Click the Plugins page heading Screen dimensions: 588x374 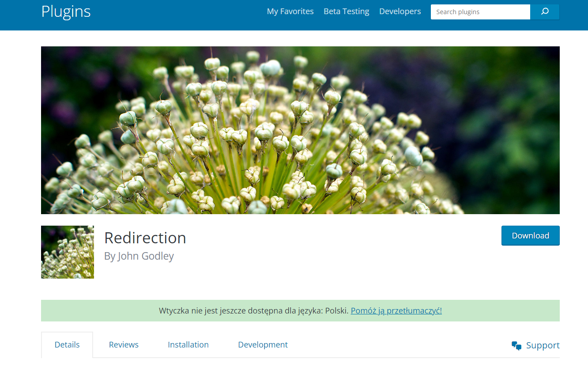coord(66,11)
